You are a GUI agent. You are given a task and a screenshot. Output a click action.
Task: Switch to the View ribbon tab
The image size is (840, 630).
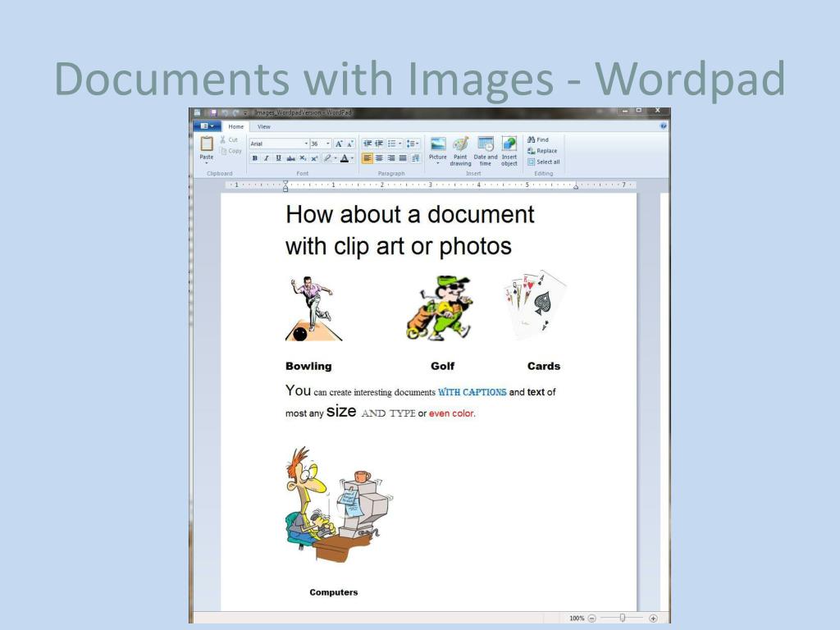(x=263, y=127)
